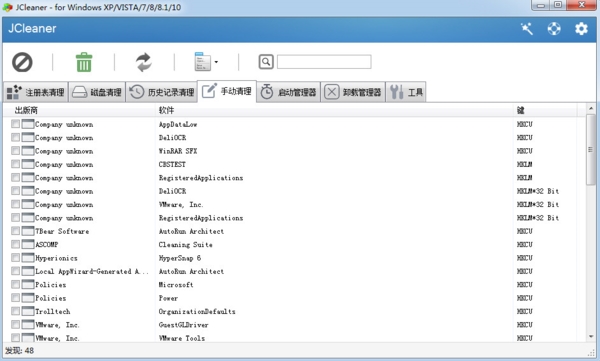
Task: Click the Power software entry
Action: [x=168, y=298]
